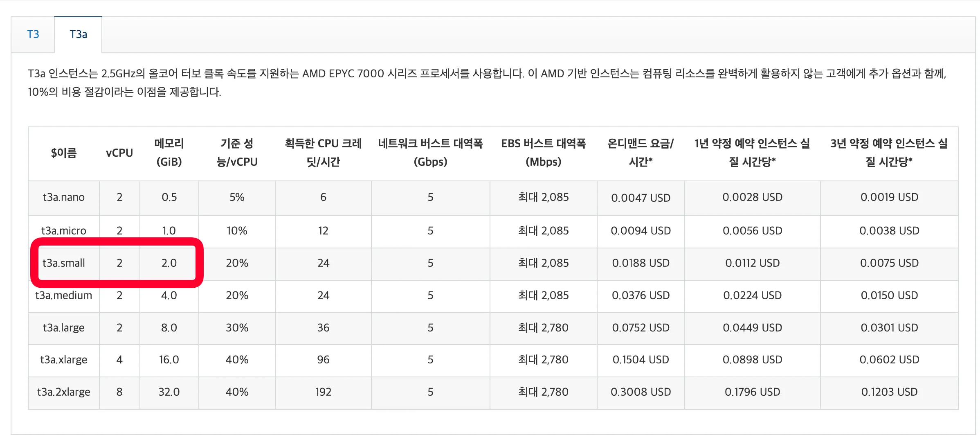Click the EBS 버스트 대역폭 column header
980x442 pixels.
click(x=543, y=153)
